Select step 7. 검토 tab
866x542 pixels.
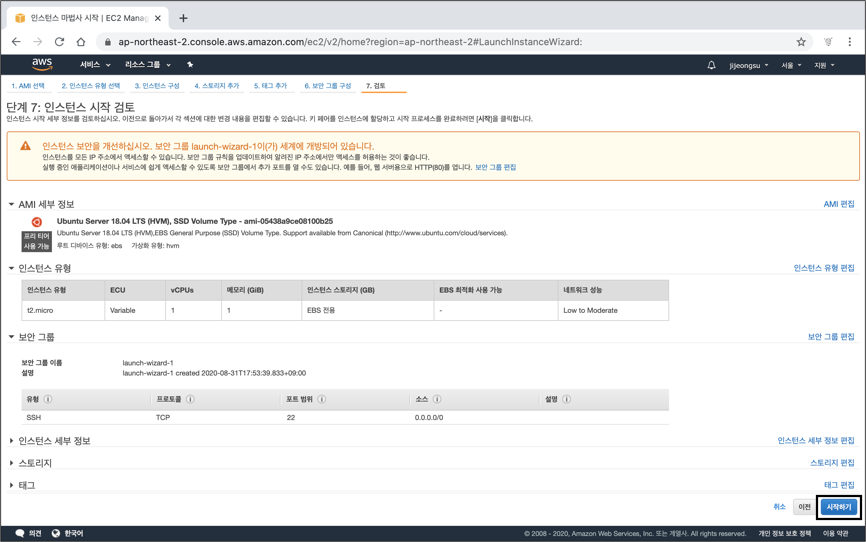point(376,86)
